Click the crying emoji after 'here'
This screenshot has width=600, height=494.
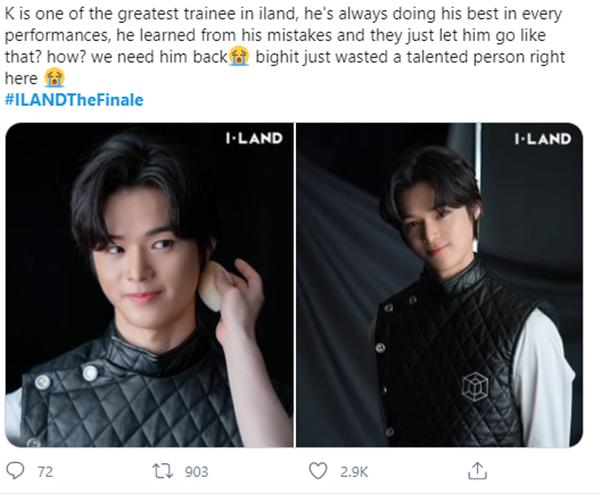point(54,78)
